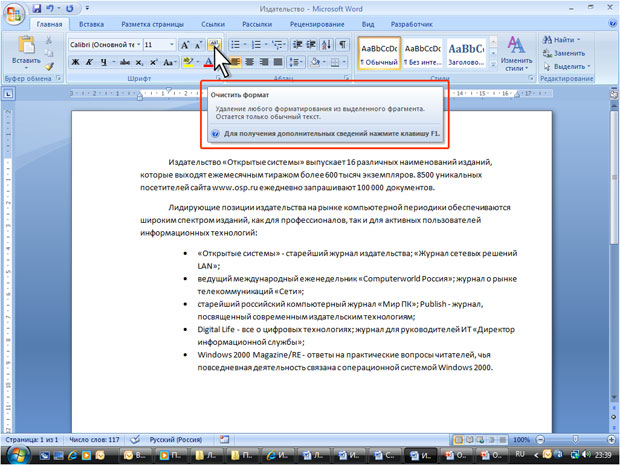
Task: Increase font size with the large A button
Action: [x=184, y=45]
